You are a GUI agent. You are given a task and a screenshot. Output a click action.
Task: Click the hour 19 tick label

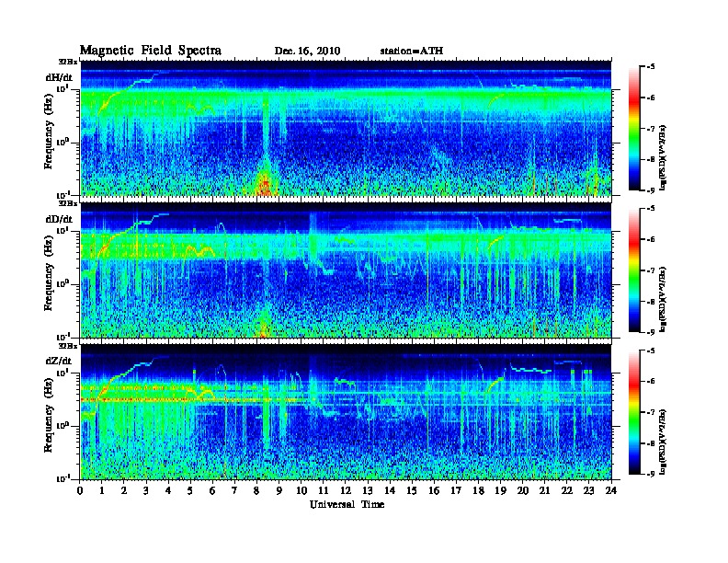point(500,490)
